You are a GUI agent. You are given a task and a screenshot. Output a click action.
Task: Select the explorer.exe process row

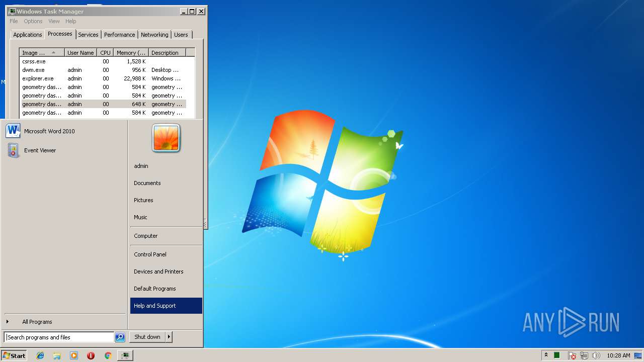pyautogui.click(x=103, y=78)
